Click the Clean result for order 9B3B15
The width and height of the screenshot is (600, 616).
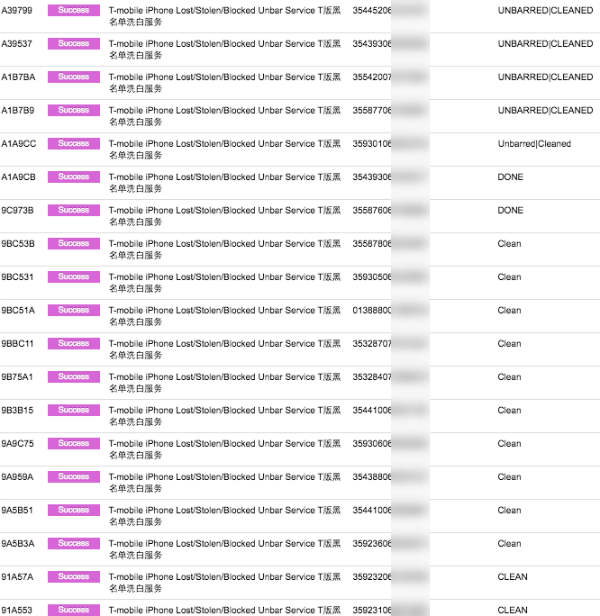[x=509, y=410]
